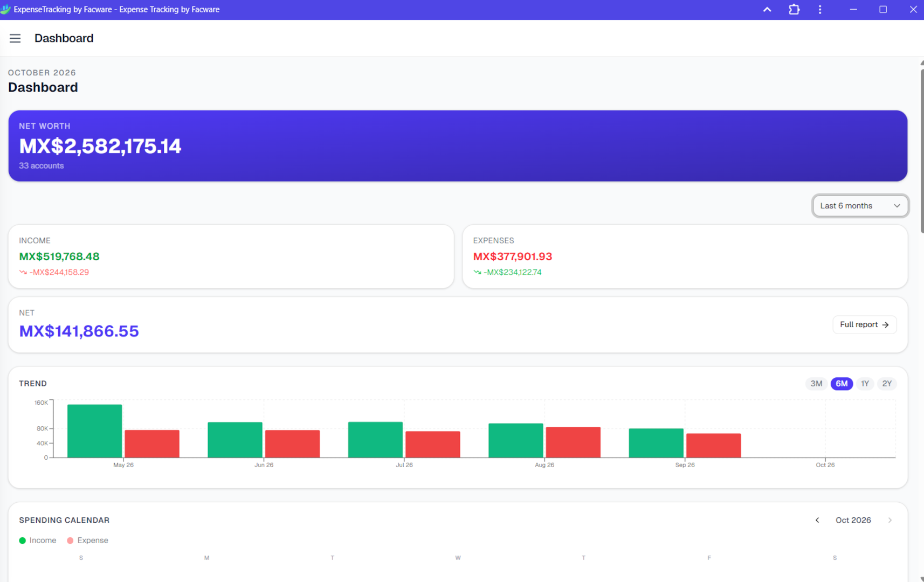
Task: Click the "Oct 26" axis label in trend chart
Action: 825,465
